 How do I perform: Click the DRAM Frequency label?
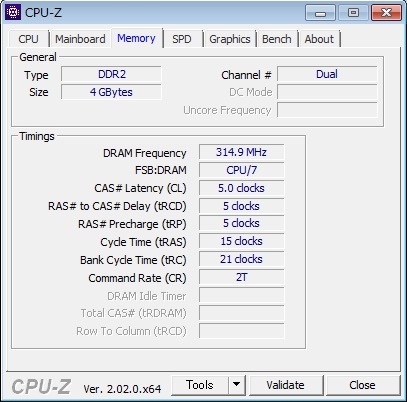click(x=145, y=153)
